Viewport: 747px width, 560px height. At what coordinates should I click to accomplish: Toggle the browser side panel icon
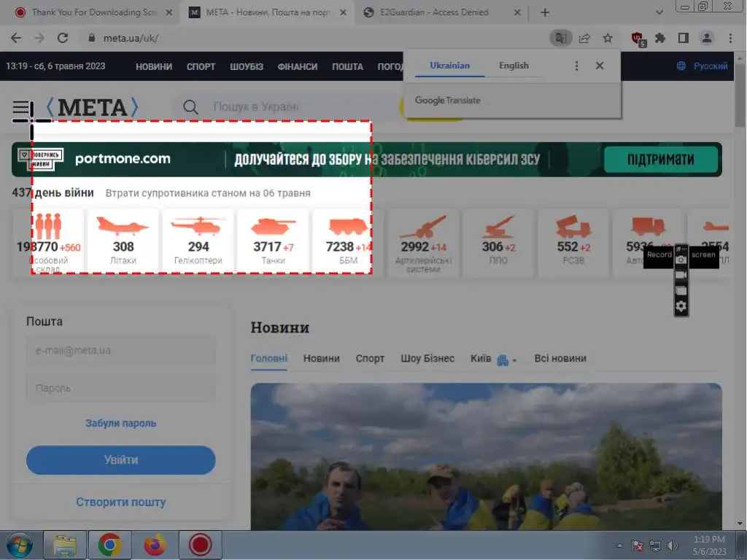tap(683, 38)
